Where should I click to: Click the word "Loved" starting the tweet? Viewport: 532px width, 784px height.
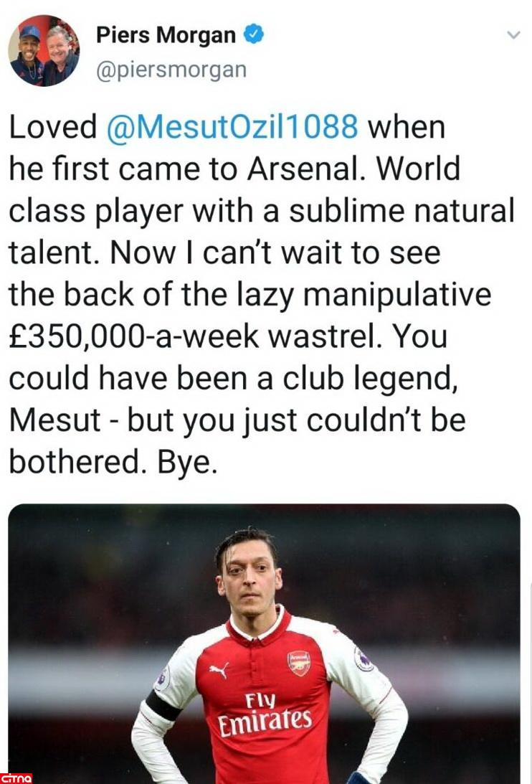point(53,127)
